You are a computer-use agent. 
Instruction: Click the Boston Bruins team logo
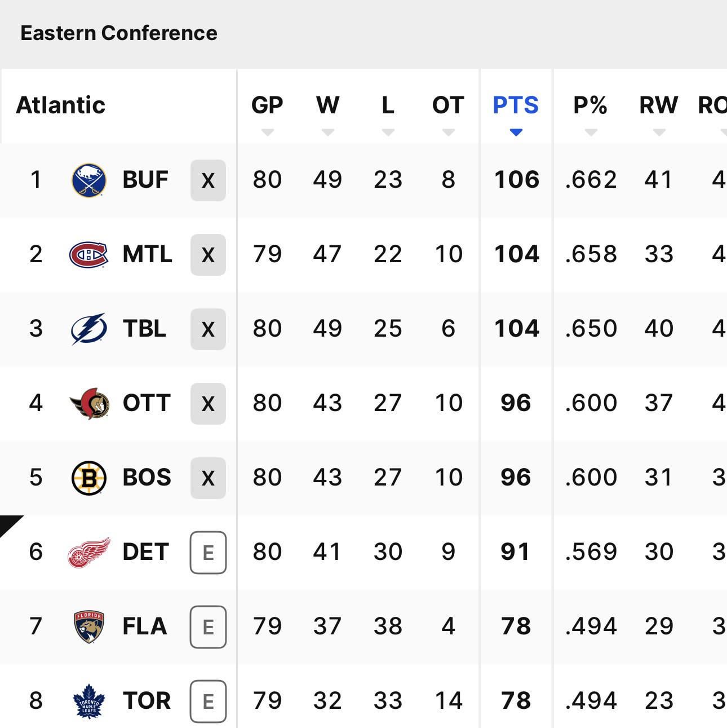[x=89, y=478]
